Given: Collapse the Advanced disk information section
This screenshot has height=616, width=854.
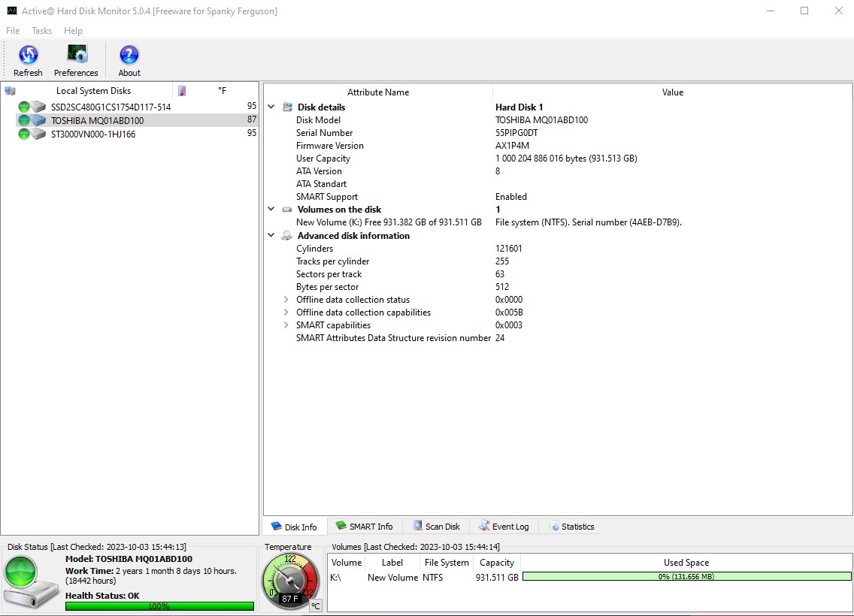Looking at the screenshot, I should click(x=271, y=235).
